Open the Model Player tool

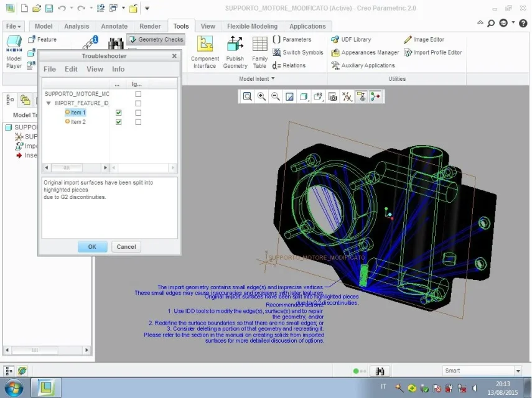(14, 52)
